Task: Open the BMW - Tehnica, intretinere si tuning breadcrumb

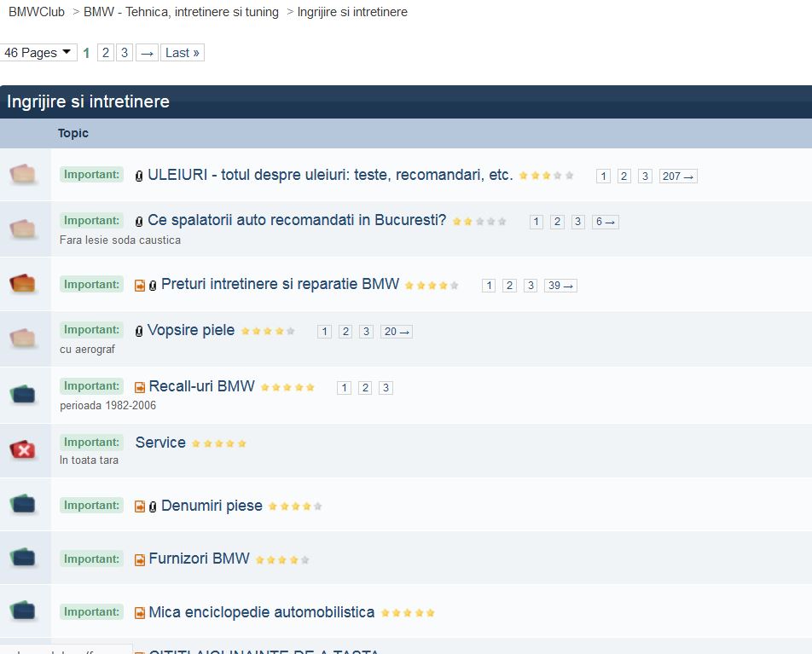Action: [x=181, y=12]
